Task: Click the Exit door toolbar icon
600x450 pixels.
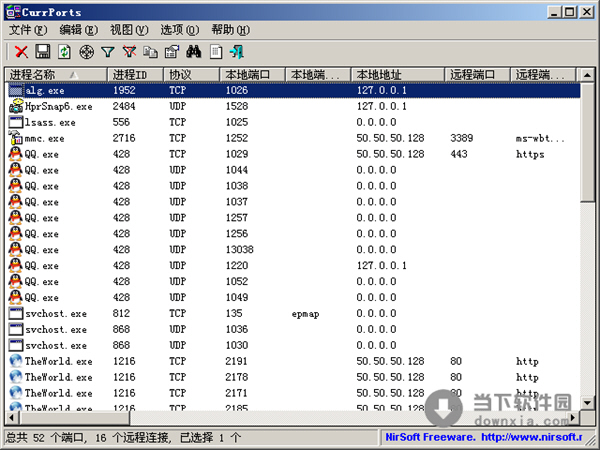Action: 236,52
